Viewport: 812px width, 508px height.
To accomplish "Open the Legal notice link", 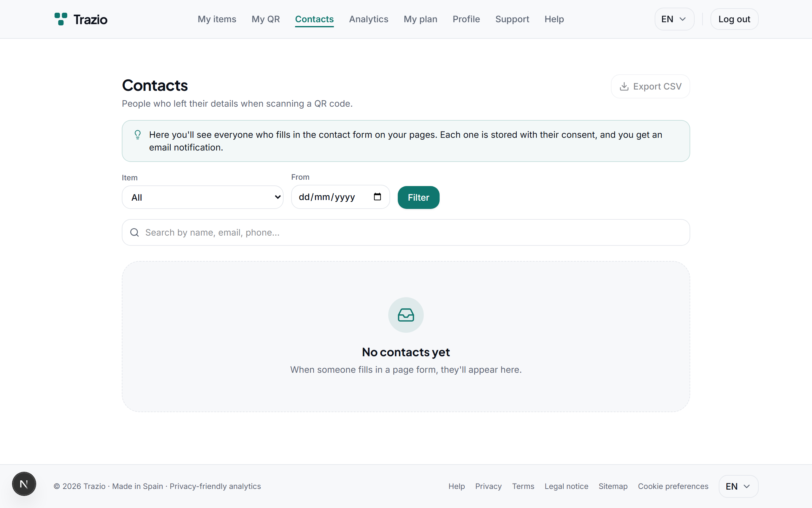I will (566, 486).
